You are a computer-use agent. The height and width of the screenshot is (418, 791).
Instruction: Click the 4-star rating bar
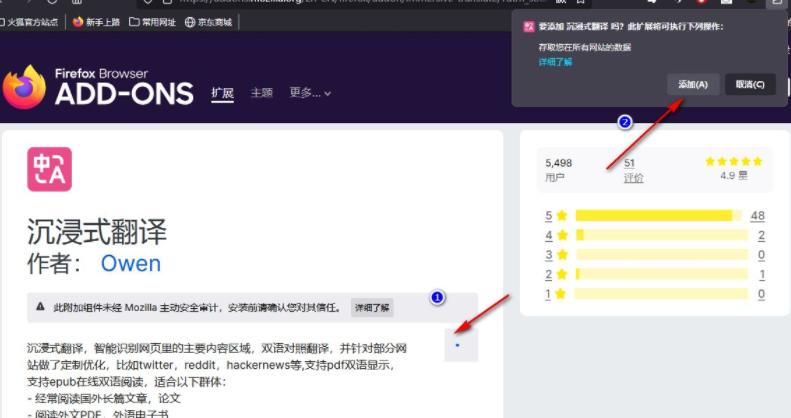[661, 235]
